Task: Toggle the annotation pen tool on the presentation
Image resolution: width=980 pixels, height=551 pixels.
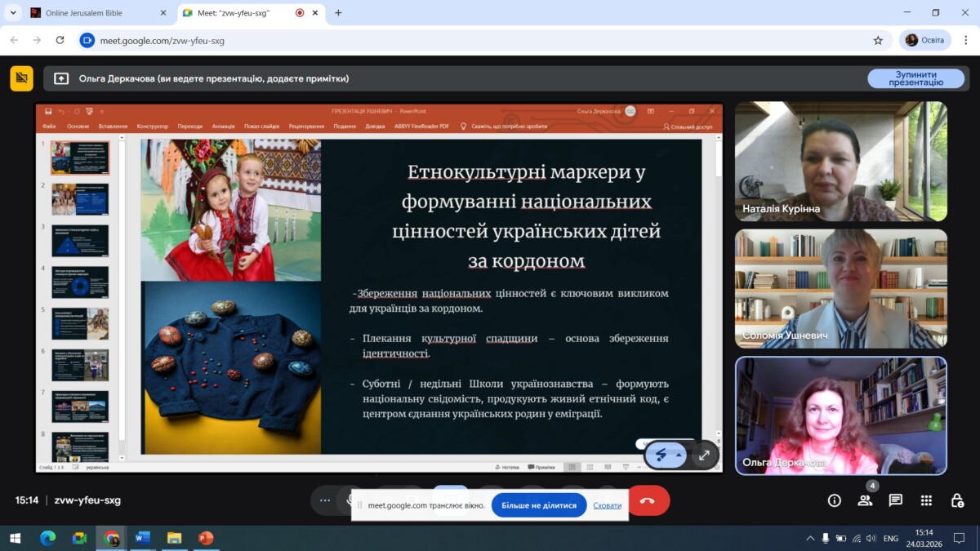Action: [x=661, y=455]
